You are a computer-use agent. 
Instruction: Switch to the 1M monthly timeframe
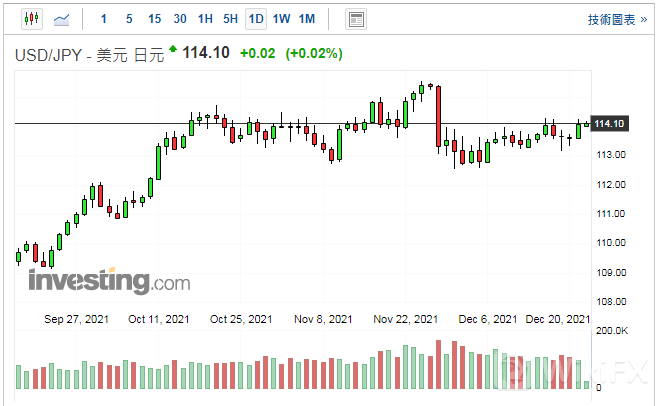307,19
